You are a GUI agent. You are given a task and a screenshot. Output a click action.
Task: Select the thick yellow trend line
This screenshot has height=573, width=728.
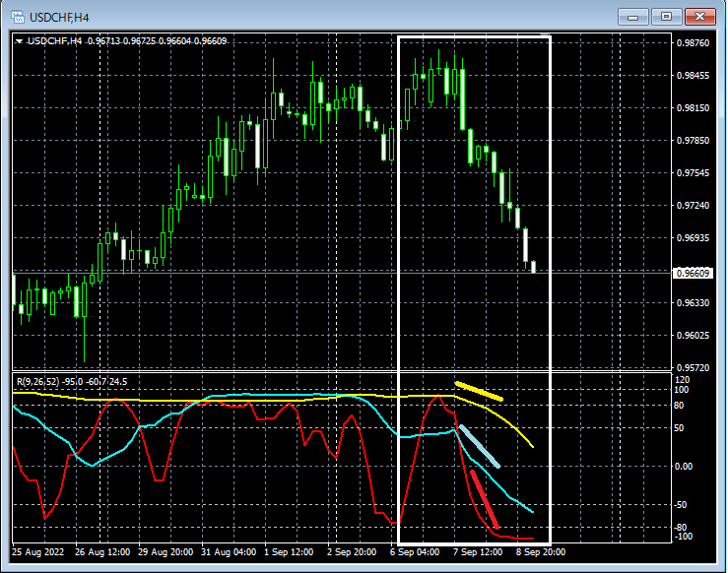pyautogui.click(x=479, y=391)
